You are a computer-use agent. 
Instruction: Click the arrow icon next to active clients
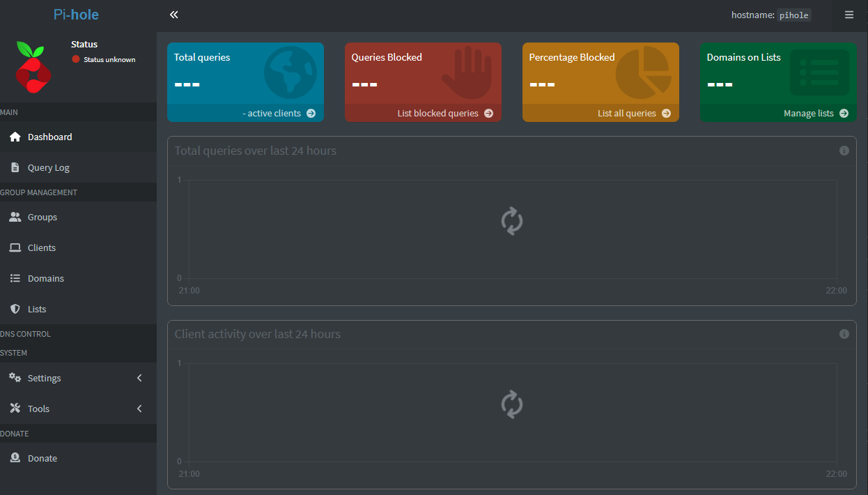pyautogui.click(x=311, y=114)
